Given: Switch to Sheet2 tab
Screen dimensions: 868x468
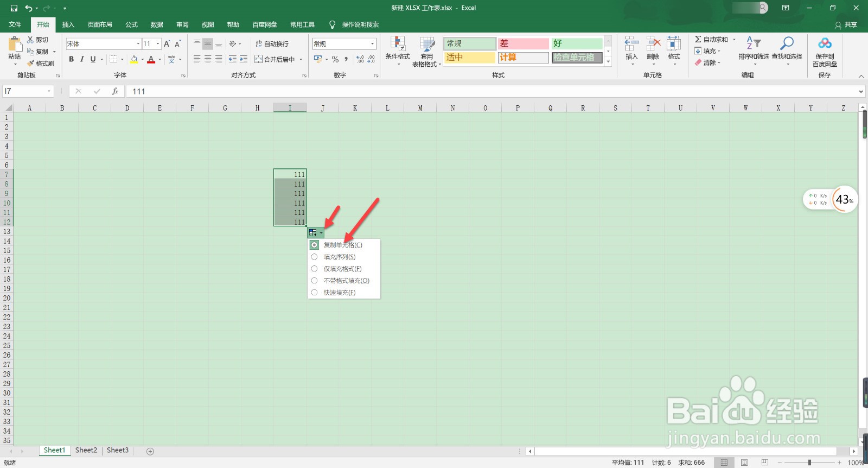Looking at the screenshot, I should [86, 451].
